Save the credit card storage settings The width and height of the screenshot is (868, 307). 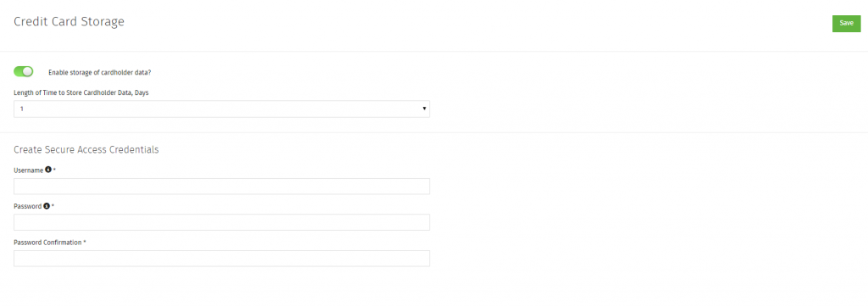tap(847, 23)
